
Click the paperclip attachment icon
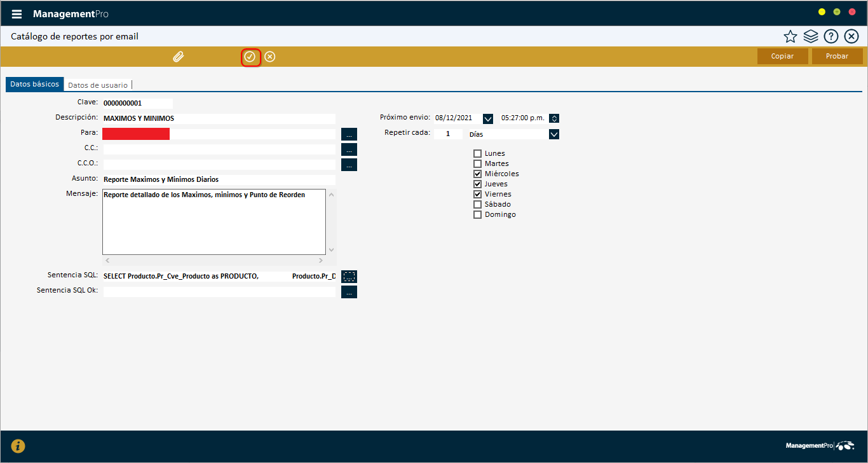(x=179, y=57)
